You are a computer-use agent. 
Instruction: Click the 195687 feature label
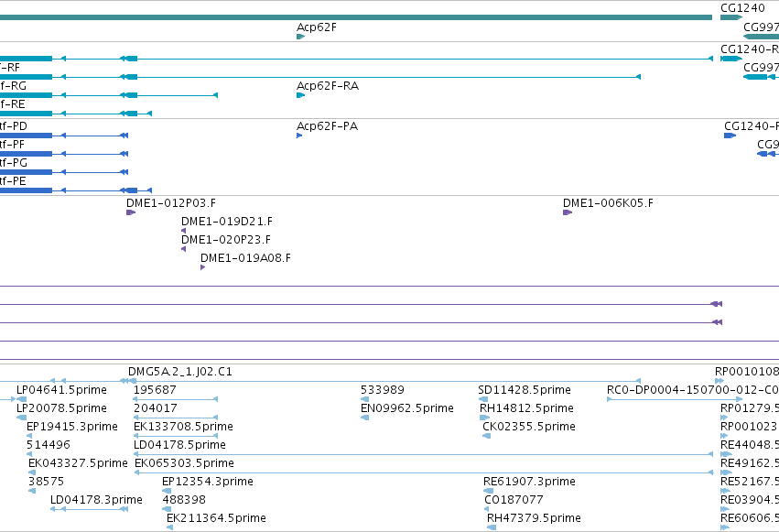point(155,390)
